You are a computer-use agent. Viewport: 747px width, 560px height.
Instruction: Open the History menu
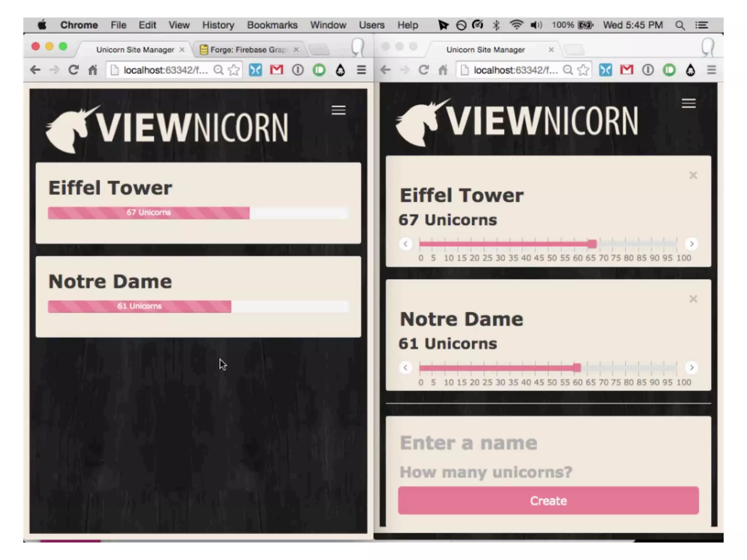tap(218, 25)
